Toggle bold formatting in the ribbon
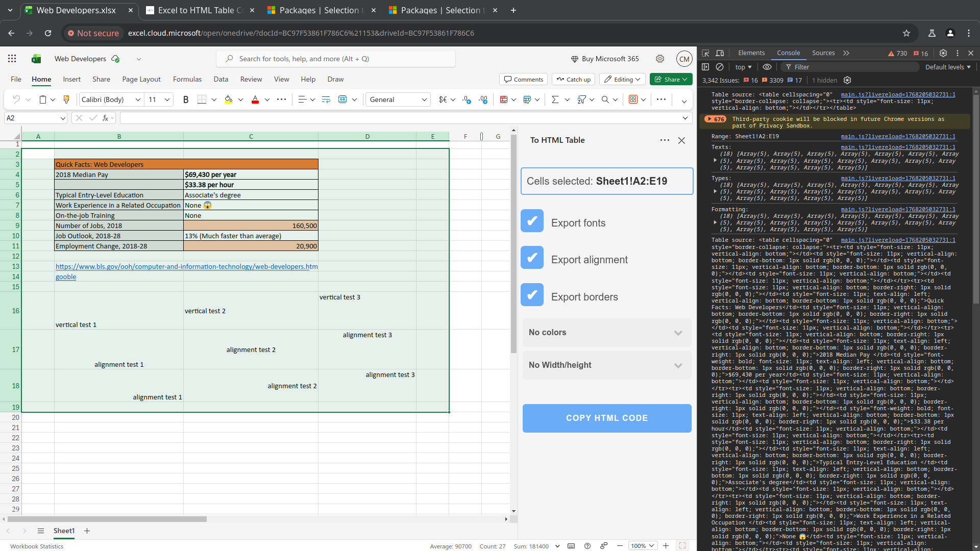The width and height of the screenshot is (980, 551). pyautogui.click(x=186, y=99)
